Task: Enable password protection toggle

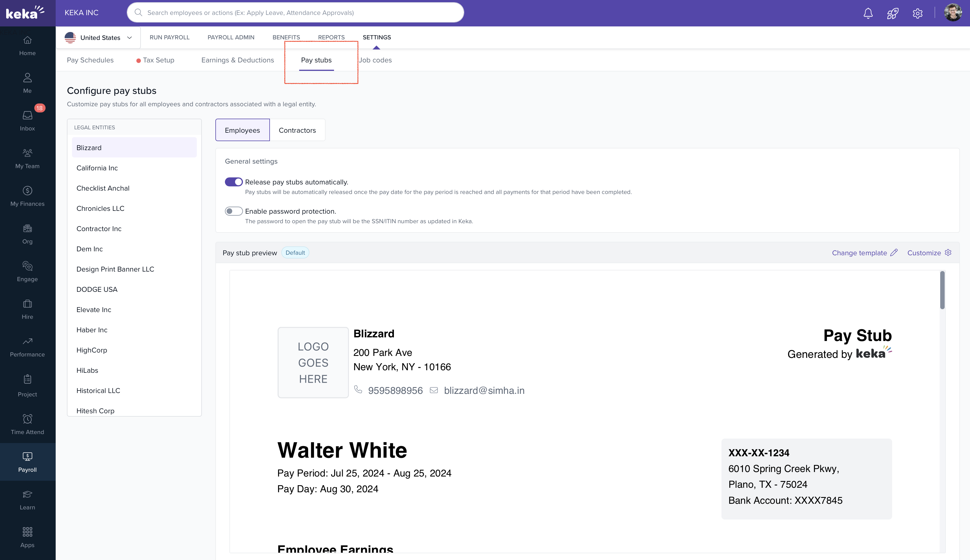Action: 233,211
